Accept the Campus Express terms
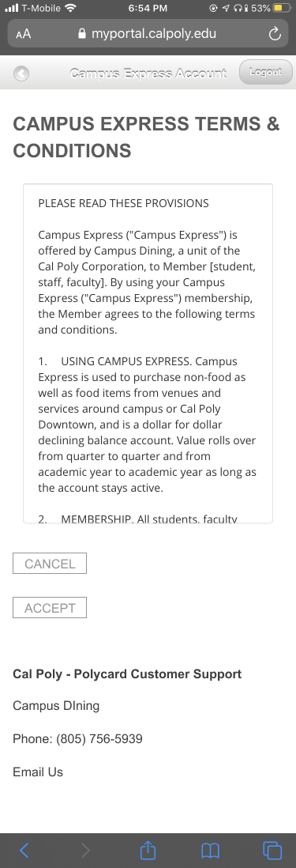 (50, 608)
